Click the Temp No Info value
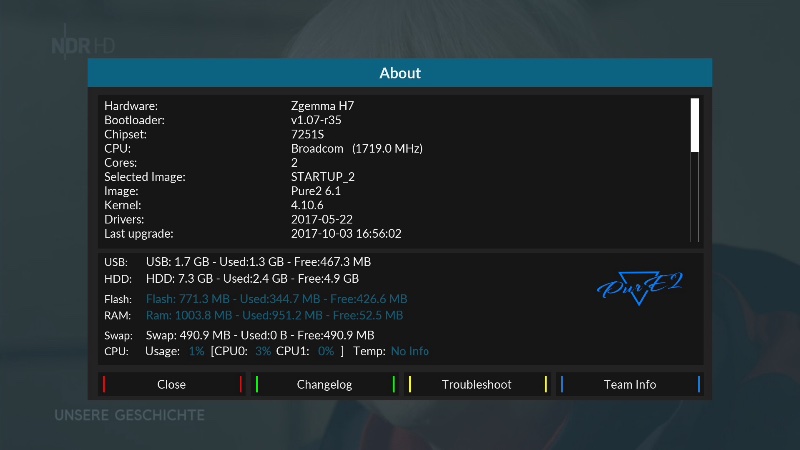 point(409,351)
